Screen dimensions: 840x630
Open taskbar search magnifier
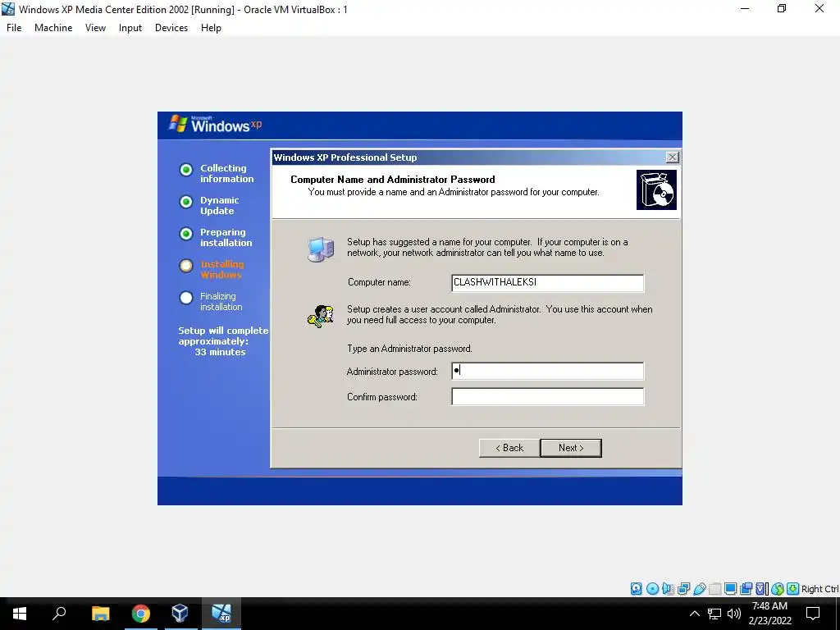point(59,614)
